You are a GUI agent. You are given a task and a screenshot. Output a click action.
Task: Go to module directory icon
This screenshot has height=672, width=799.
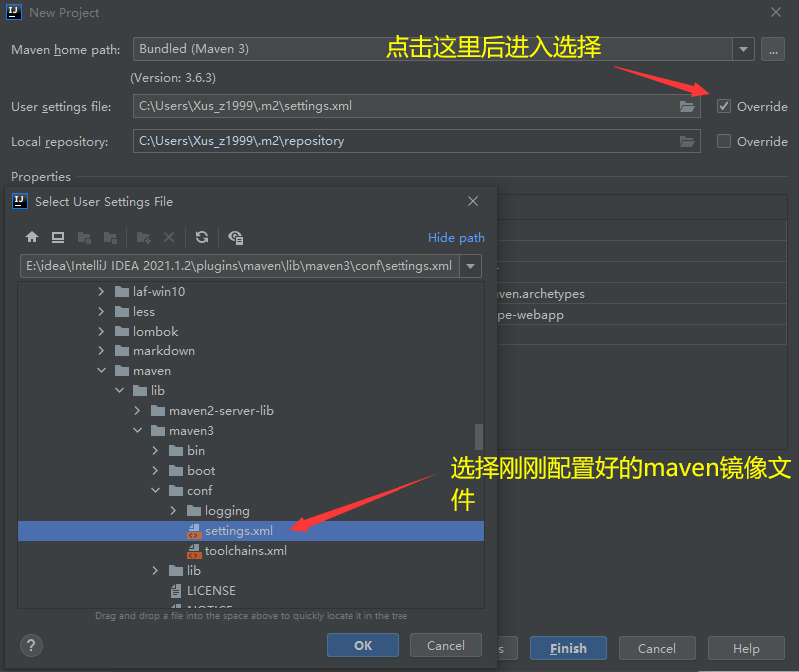point(110,237)
